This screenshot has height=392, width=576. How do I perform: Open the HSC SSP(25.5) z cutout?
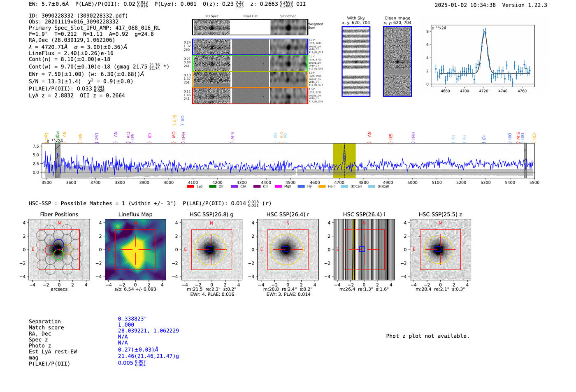[x=440, y=250]
